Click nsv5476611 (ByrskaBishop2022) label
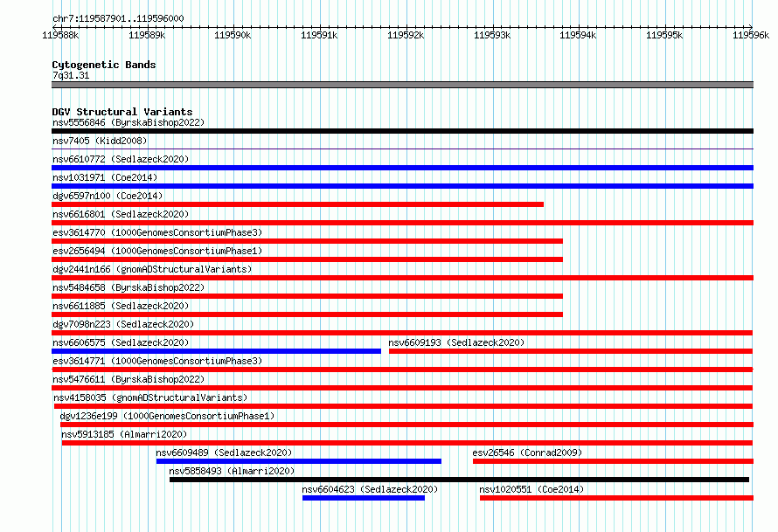Screen dimensions: 778x532 (129, 379)
